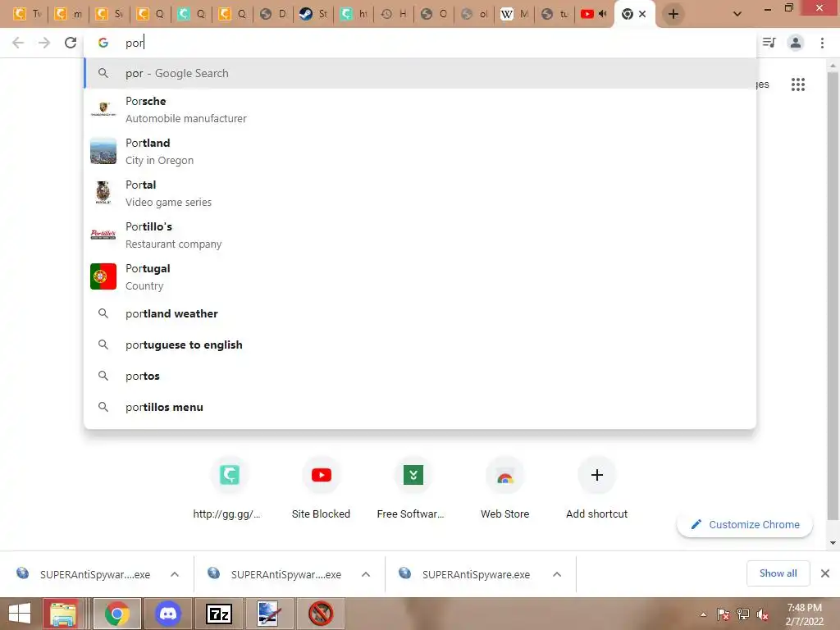Click Show all downloads button
Image resolution: width=840 pixels, height=630 pixels.
[778, 573]
